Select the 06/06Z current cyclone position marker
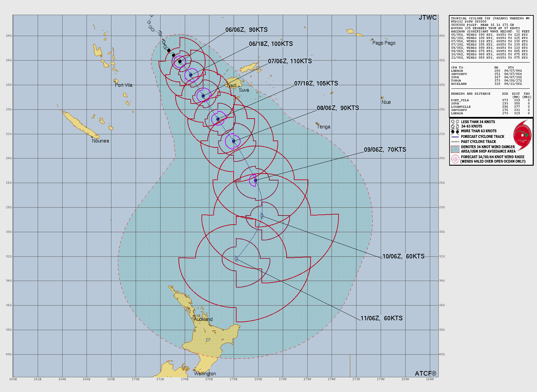The height and width of the screenshot is (392, 537). click(x=180, y=62)
